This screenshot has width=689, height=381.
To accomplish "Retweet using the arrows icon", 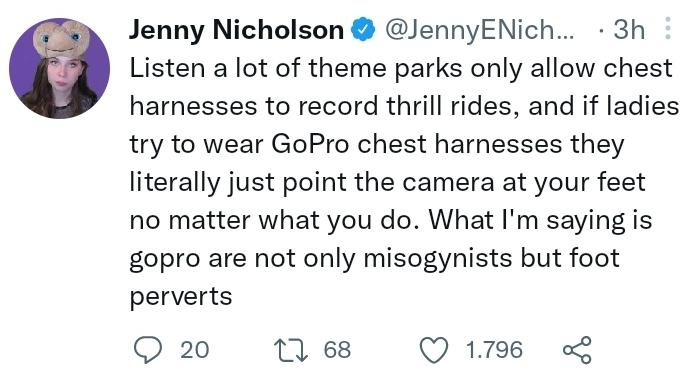I will (x=290, y=350).
